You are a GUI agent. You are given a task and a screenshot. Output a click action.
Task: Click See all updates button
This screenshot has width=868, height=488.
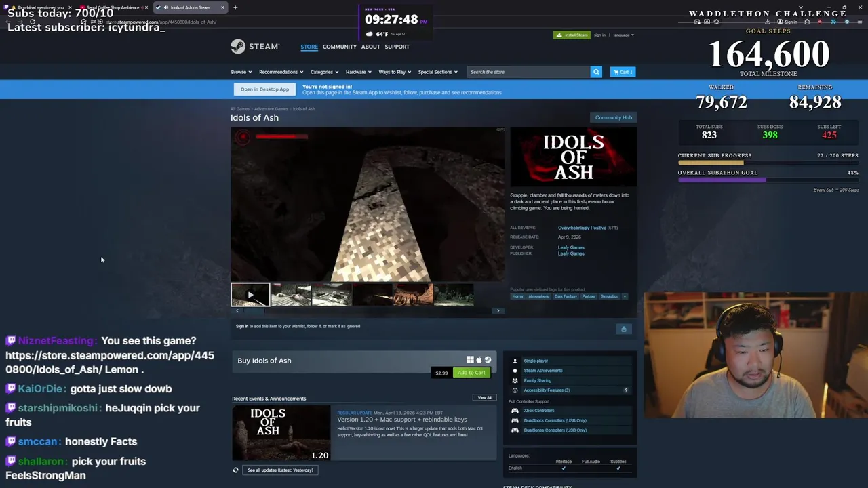[280, 470]
